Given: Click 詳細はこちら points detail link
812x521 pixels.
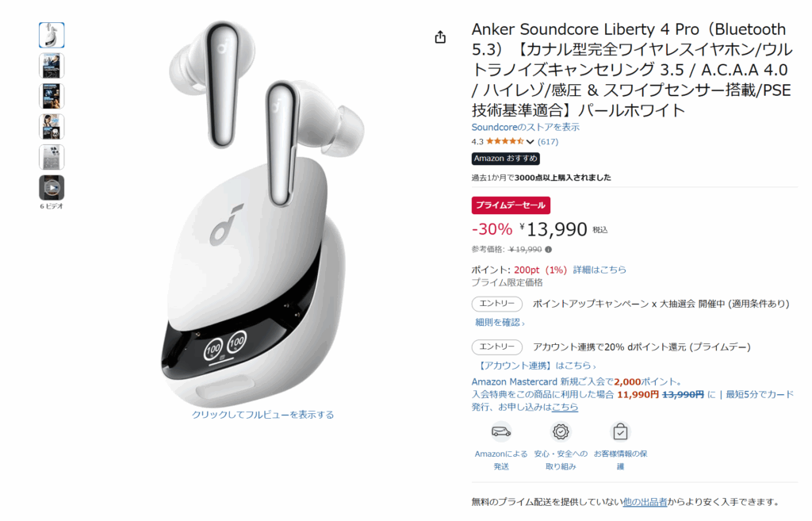Looking at the screenshot, I should [x=599, y=270].
